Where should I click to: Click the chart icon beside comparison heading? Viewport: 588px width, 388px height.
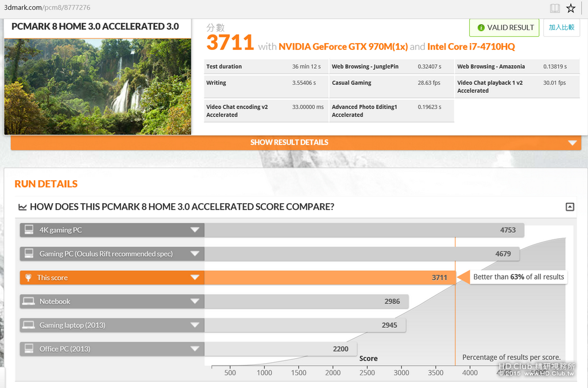pos(22,207)
